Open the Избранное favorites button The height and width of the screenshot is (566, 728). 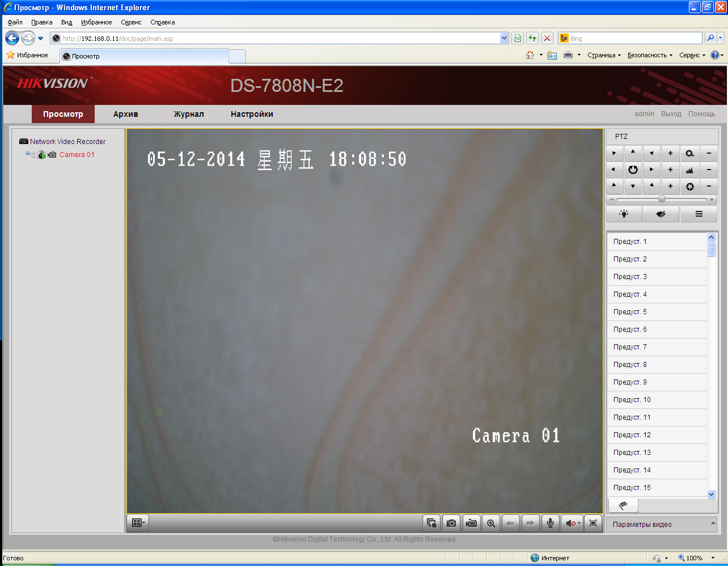pos(27,55)
